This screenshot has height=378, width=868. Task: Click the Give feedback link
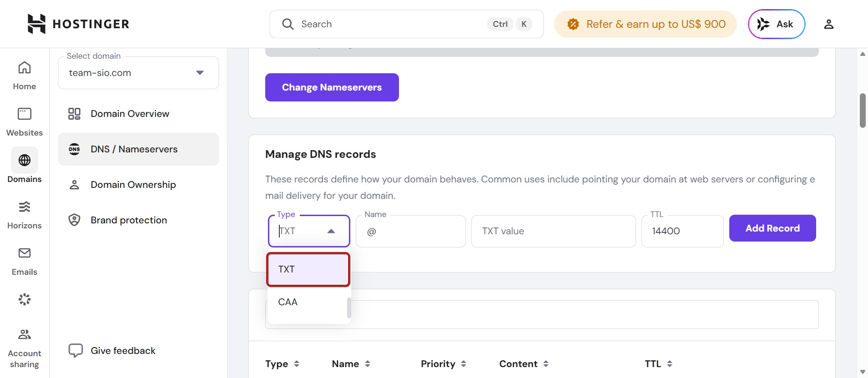(x=123, y=351)
